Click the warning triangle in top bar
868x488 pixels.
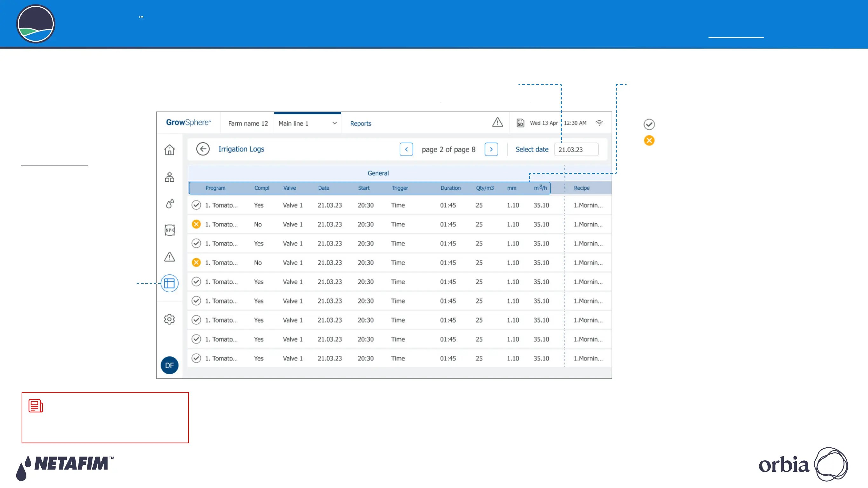[x=497, y=122]
